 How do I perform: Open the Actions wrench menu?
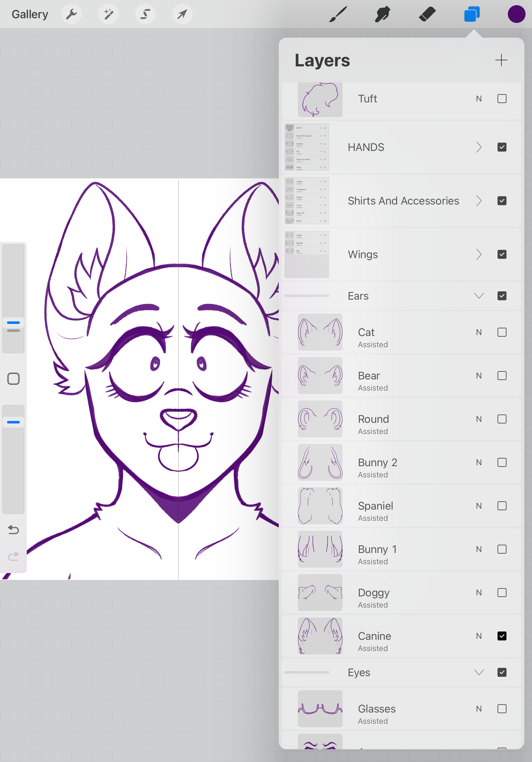tap(71, 14)
